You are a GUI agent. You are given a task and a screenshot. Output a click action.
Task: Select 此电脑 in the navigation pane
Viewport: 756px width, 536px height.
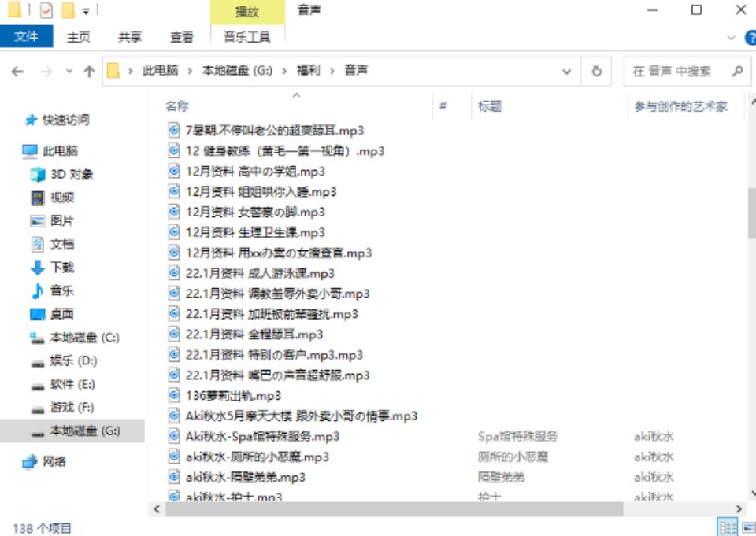tap(50, 151)
